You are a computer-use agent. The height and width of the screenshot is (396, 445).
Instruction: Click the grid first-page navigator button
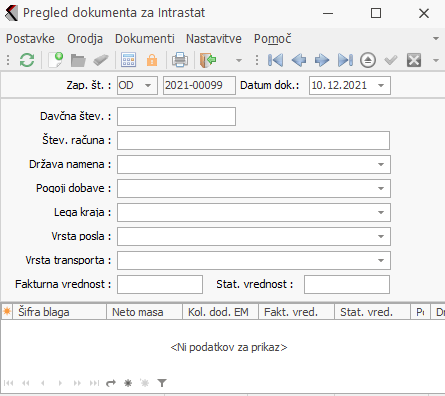[9, 383]
